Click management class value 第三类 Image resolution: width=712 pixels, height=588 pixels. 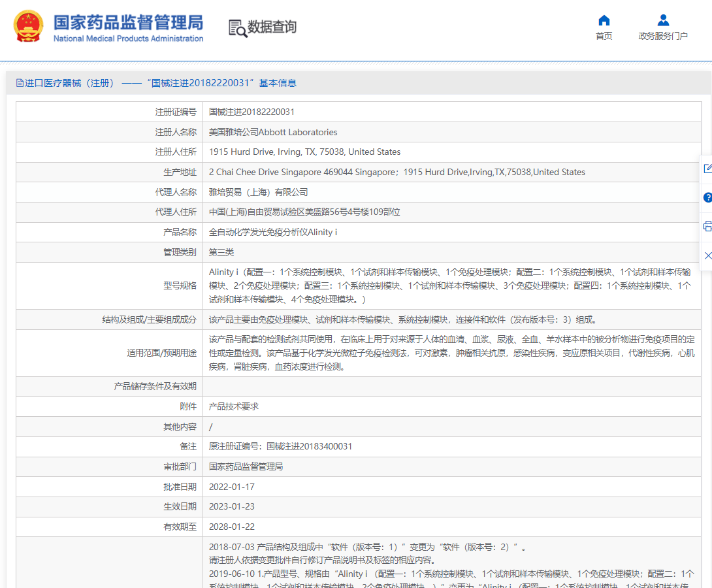coord(221,252)
